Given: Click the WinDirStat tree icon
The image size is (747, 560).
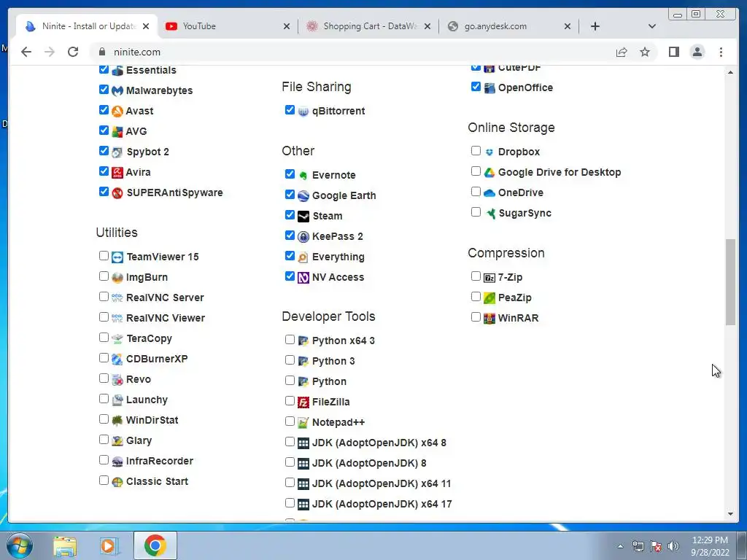Looking at the screenshot, I should (x=117, y=421).
